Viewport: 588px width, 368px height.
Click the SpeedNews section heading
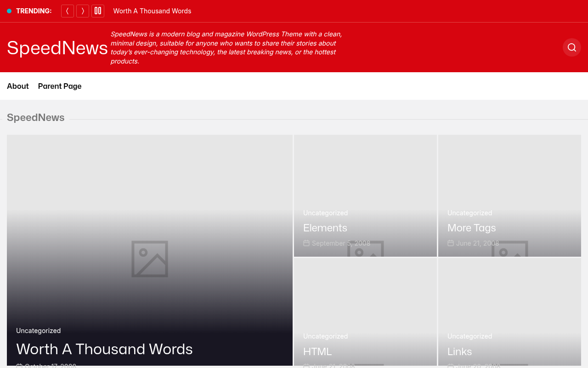click(x=36, y=117)
